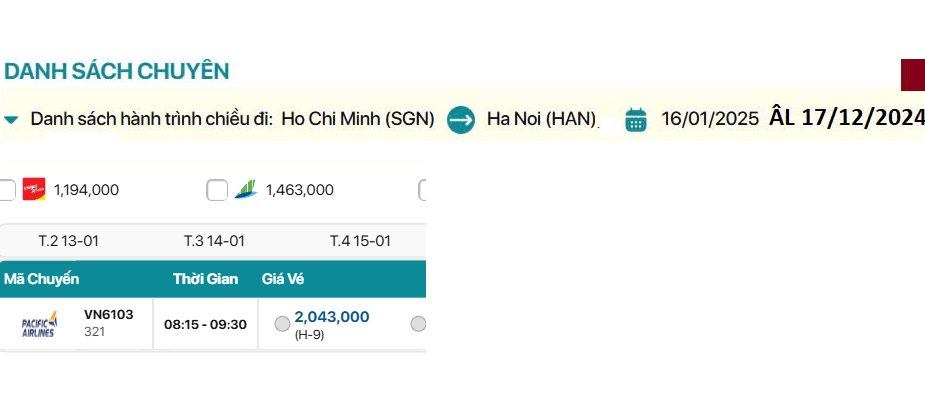Image resolution: width=925 pixels, height=419 pixels.
Task: Click the Ho Chi Minh (SGN) origin
Action: [357, 119]
